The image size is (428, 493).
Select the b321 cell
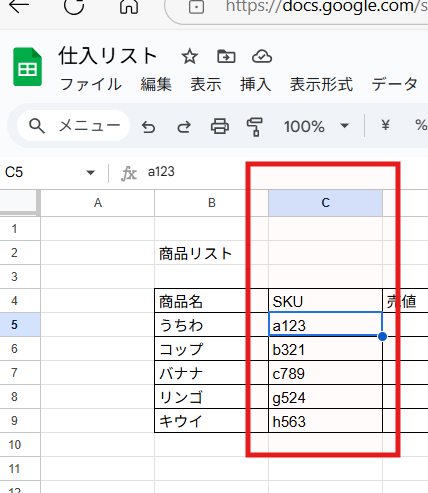(x=325, y=349)
